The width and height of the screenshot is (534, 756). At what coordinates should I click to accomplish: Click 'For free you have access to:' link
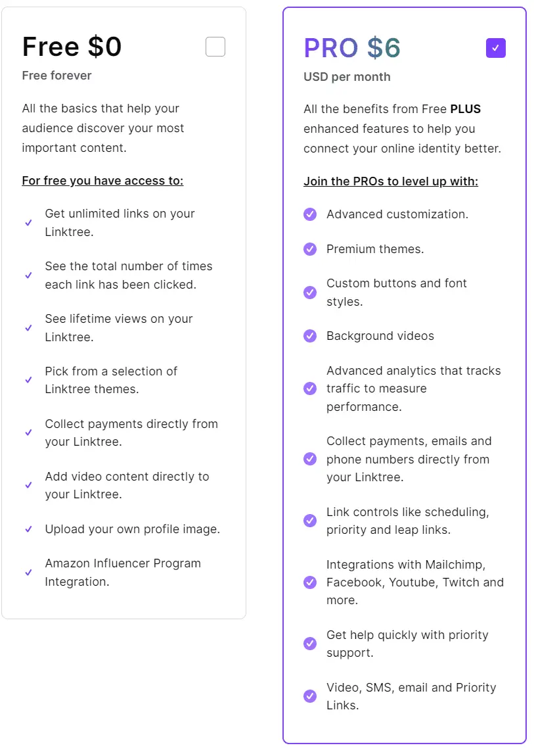point(102,181)
